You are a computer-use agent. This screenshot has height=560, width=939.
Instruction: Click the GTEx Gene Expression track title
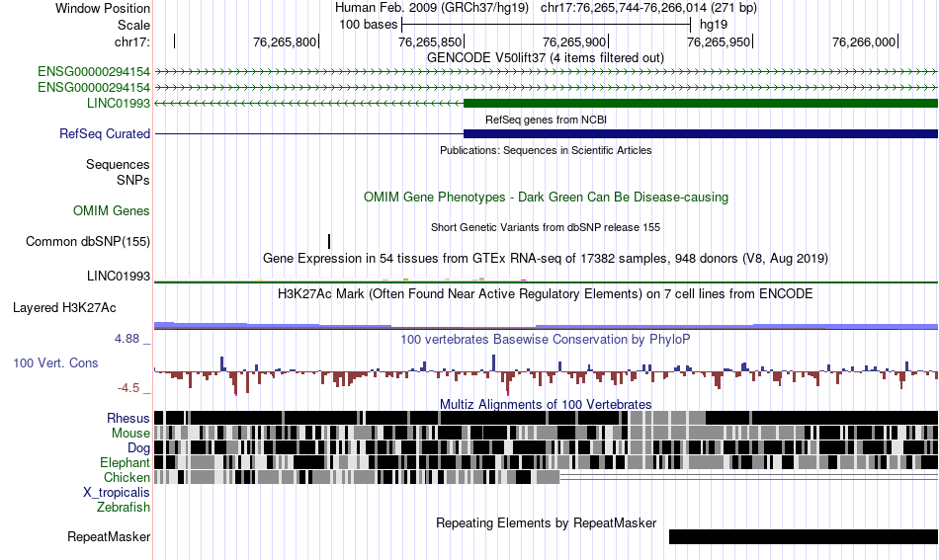546,259
